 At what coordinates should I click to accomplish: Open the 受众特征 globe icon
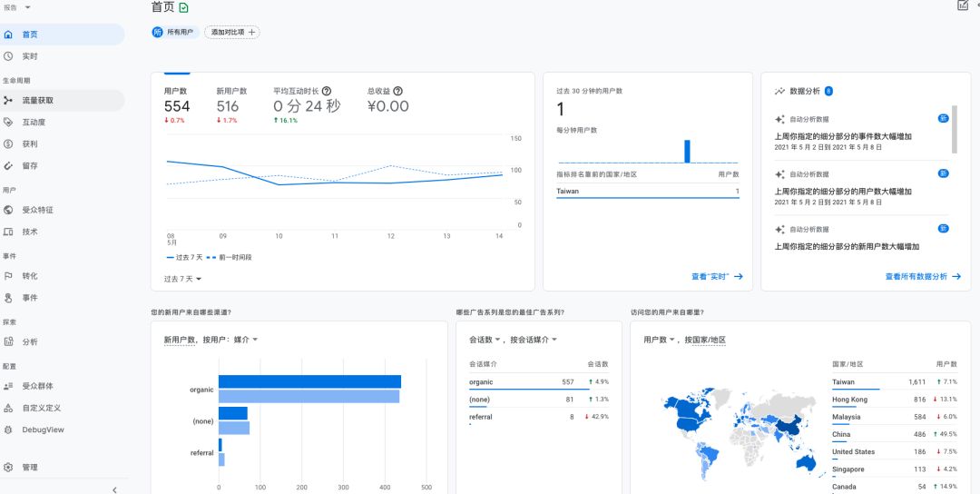pos(8,210)
